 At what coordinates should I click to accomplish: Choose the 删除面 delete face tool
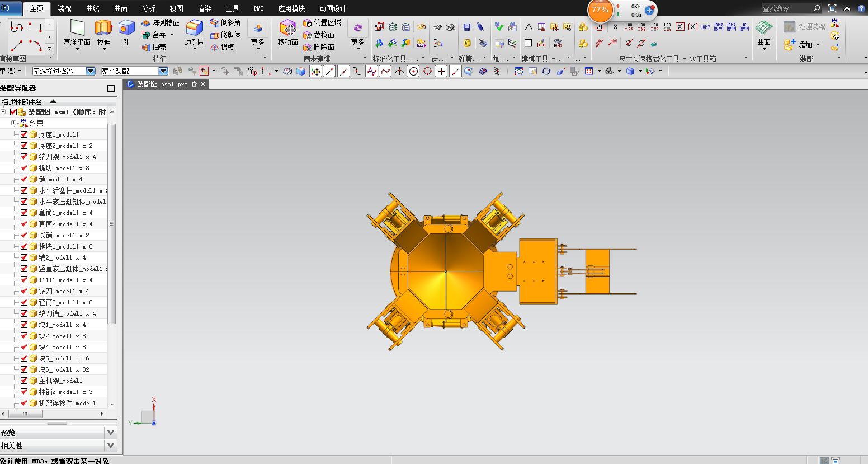[319, 48]
